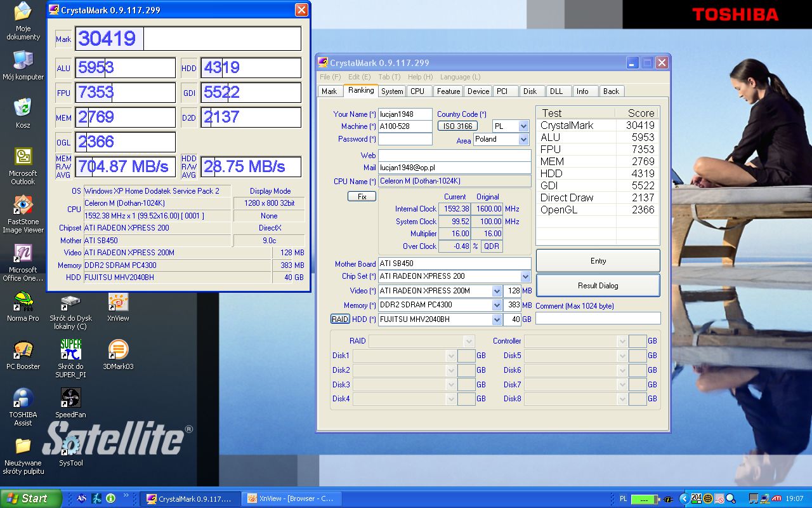Image resolution: width=812 pixels, height=508 pixels.
Task: Click the magnifier tray icon
Action: tap(731, 498)
